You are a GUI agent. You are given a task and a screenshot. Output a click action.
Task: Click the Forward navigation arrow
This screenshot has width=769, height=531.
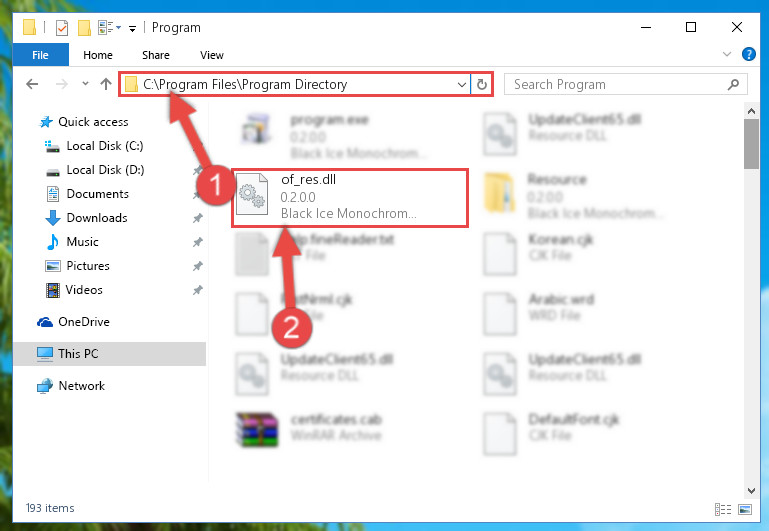tap(62, 84)
